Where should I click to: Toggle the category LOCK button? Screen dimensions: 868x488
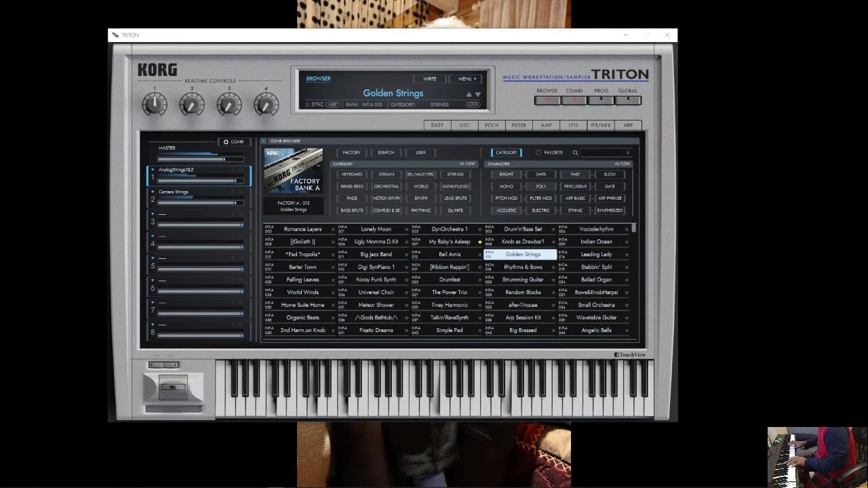click(473, 104)
